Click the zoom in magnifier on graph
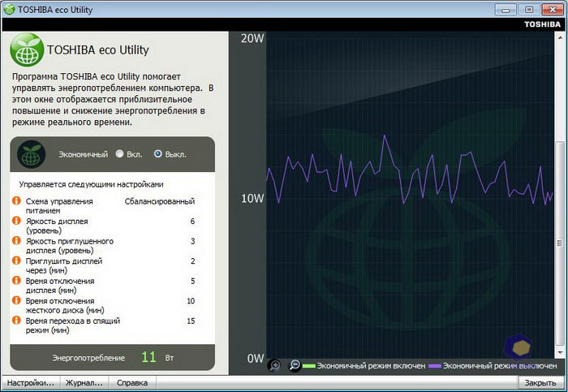This screenshot has width=568, height=392. click(x=275, y=366)
